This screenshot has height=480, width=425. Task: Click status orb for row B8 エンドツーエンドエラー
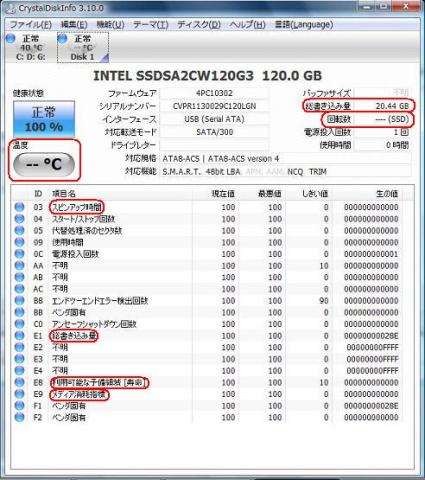pyautogui.click(x=20, y=300)
